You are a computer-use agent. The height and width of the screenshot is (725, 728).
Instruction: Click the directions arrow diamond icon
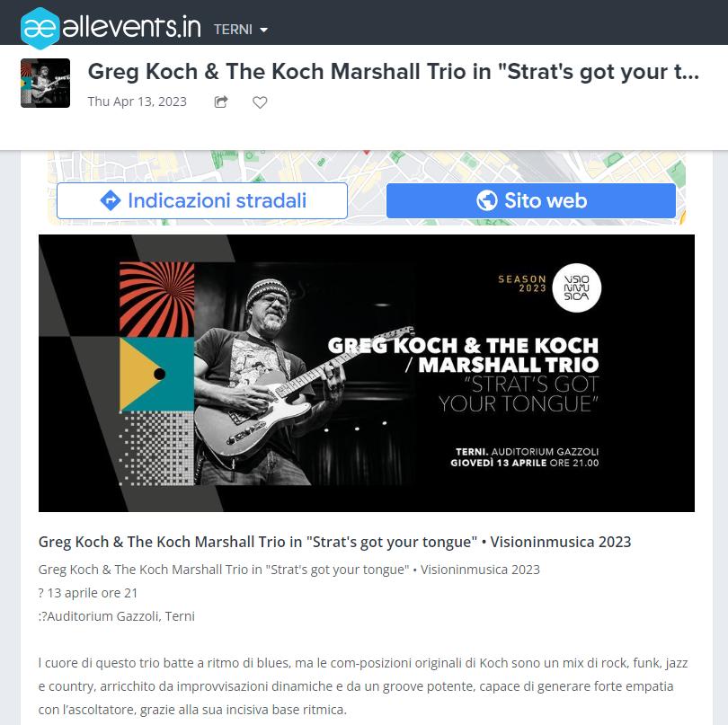tap(111, 200)
